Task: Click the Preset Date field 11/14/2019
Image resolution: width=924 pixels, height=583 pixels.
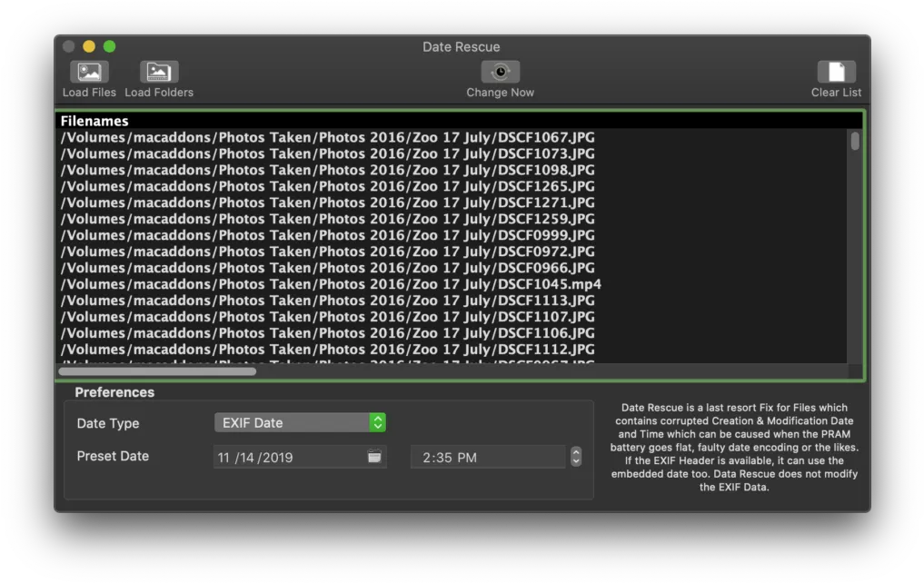Action: pos(300,457)
